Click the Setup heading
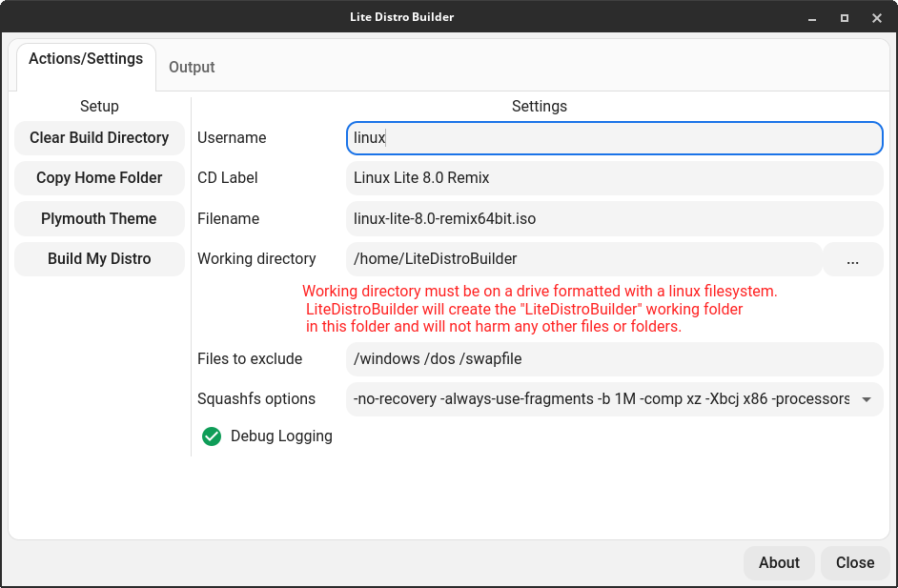 click(99, 107)
